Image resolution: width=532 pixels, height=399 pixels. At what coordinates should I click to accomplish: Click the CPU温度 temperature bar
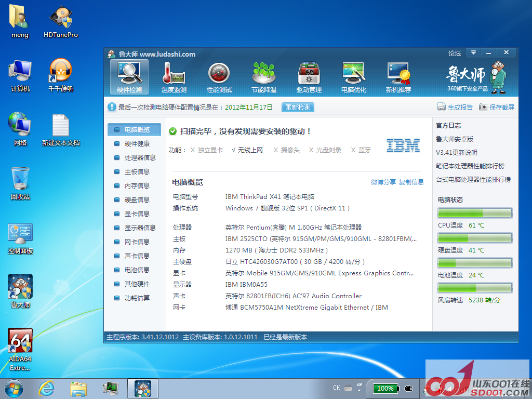click(x=475, y=213)
